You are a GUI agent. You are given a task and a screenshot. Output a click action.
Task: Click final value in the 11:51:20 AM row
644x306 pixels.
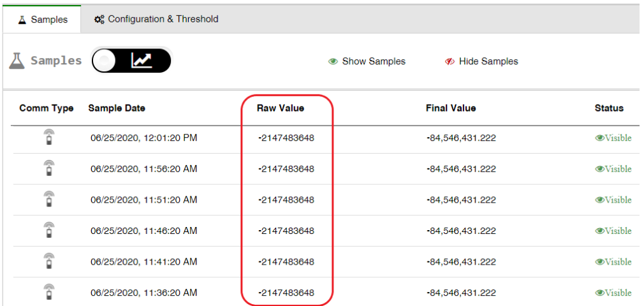click(461, 200)
